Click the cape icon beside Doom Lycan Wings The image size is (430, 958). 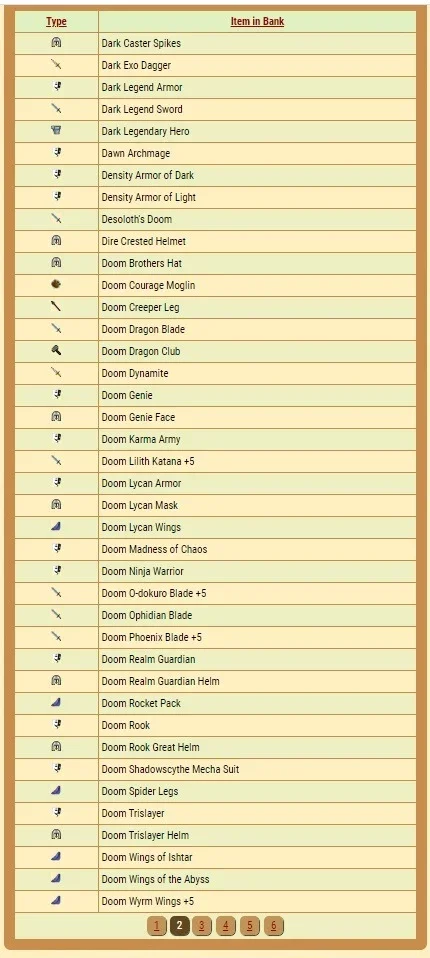(56, 527)
